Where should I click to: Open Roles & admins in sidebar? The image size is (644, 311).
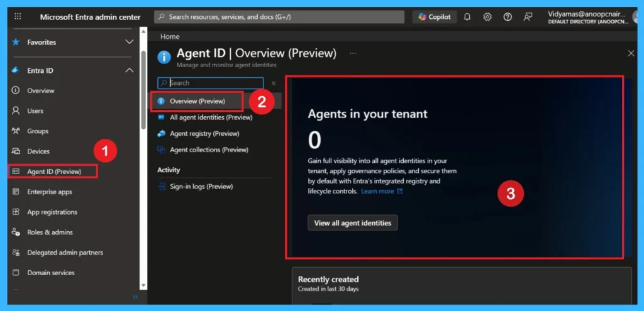pyautogui.click(x=50, y=232)
